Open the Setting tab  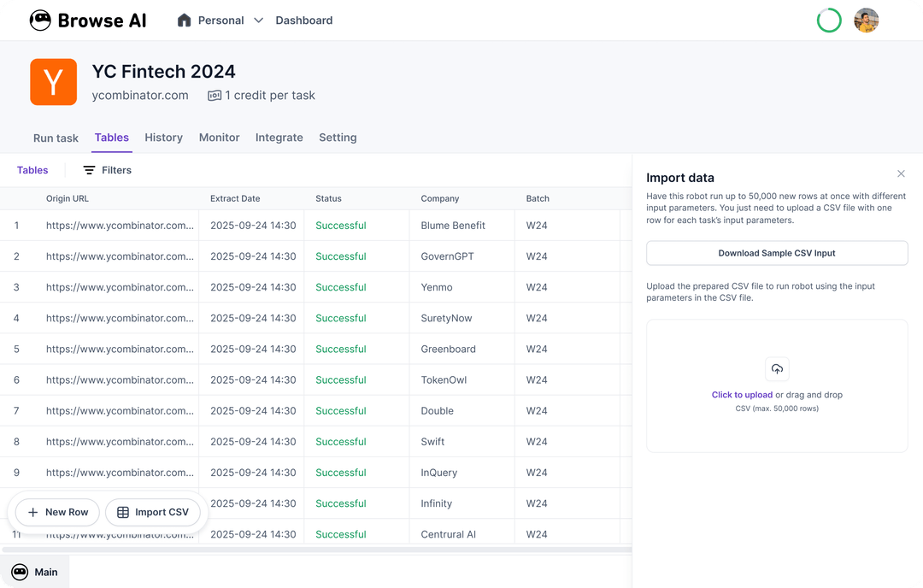[x=338, y=137]
